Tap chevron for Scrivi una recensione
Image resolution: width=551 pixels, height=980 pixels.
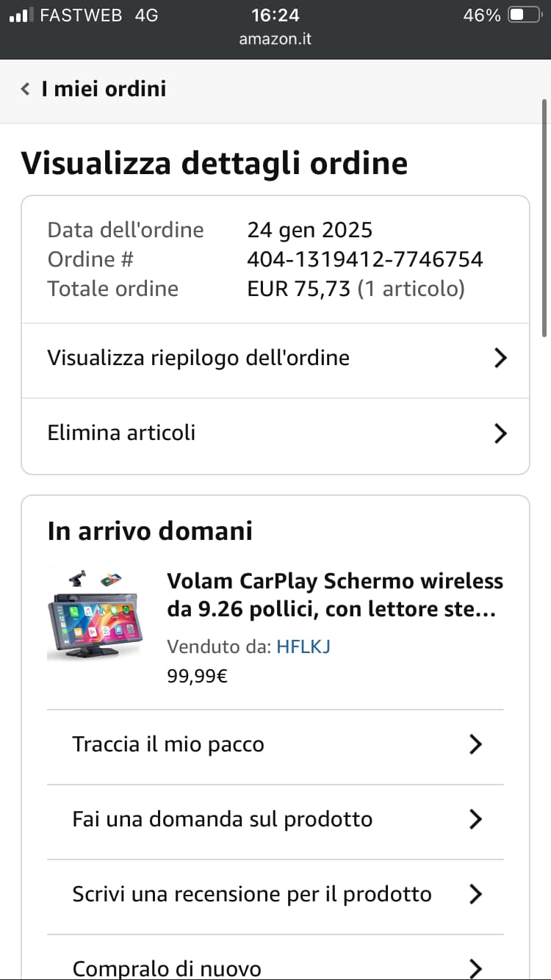click(475, 895)
